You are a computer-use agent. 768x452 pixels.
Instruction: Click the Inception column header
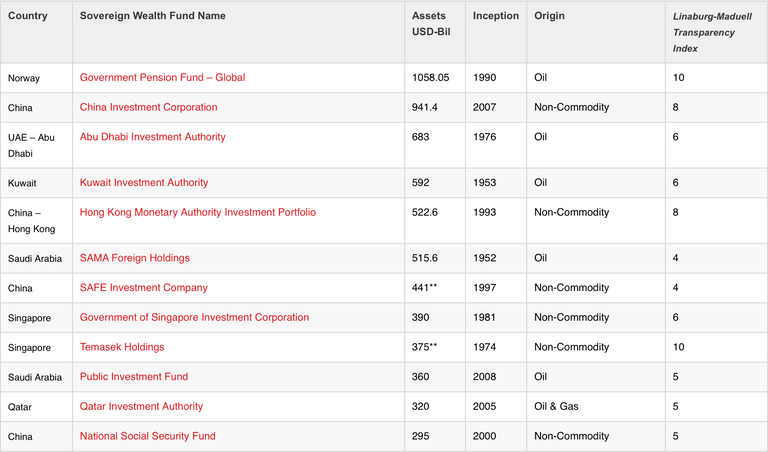[496, 17]
